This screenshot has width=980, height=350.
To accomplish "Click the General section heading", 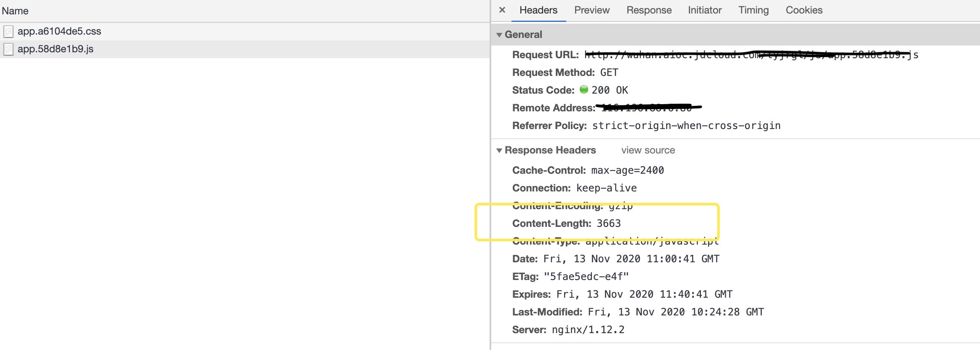I will click(x=523, y=35).
